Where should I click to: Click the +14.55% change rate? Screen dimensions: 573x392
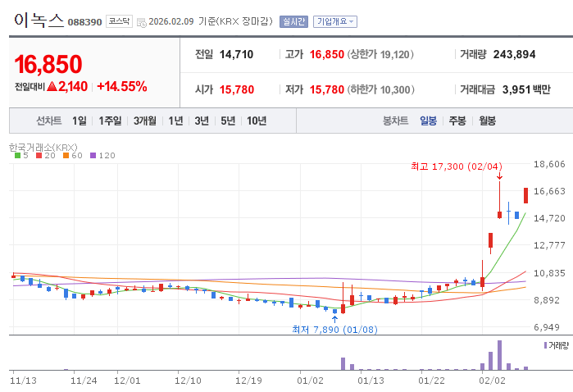[121, 87]
